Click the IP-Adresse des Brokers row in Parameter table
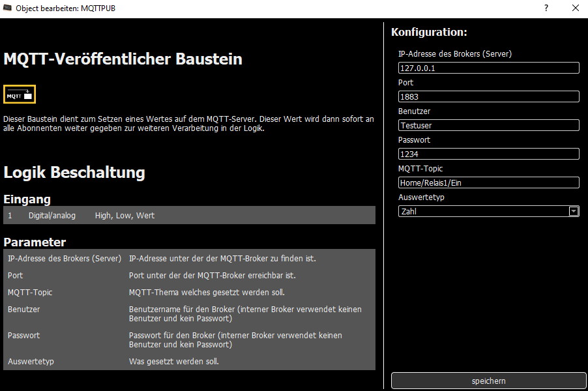Screen dimensions: 588x391 (189, 258)
